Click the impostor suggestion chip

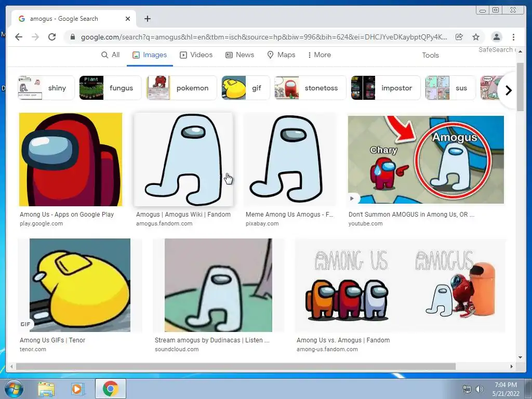[385, 88]
